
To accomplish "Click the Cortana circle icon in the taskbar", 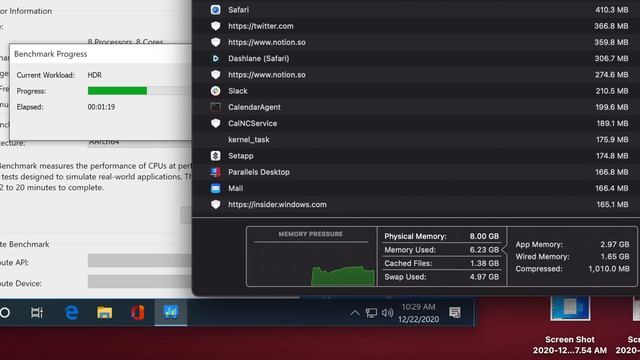I will 5,313.
